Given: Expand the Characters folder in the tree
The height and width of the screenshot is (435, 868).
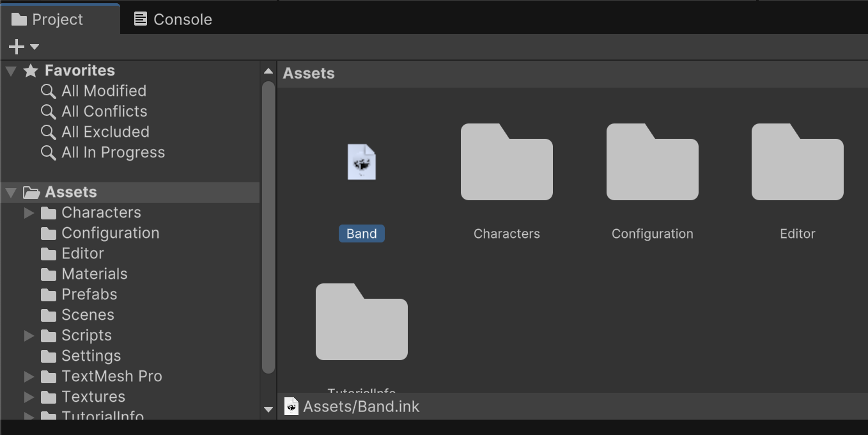Looking at the screenshot, I should [29, 212].
